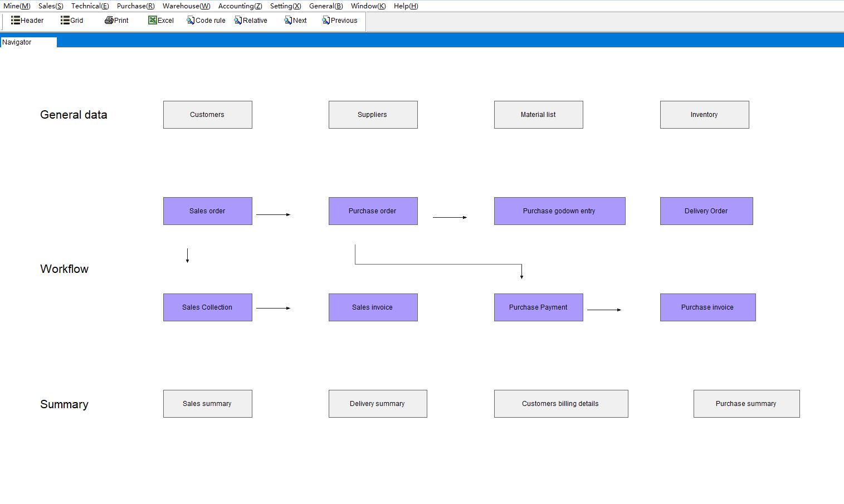Open Customers billing details summary
The height and width of the screenshot is (504, 844).
[560, 404]
